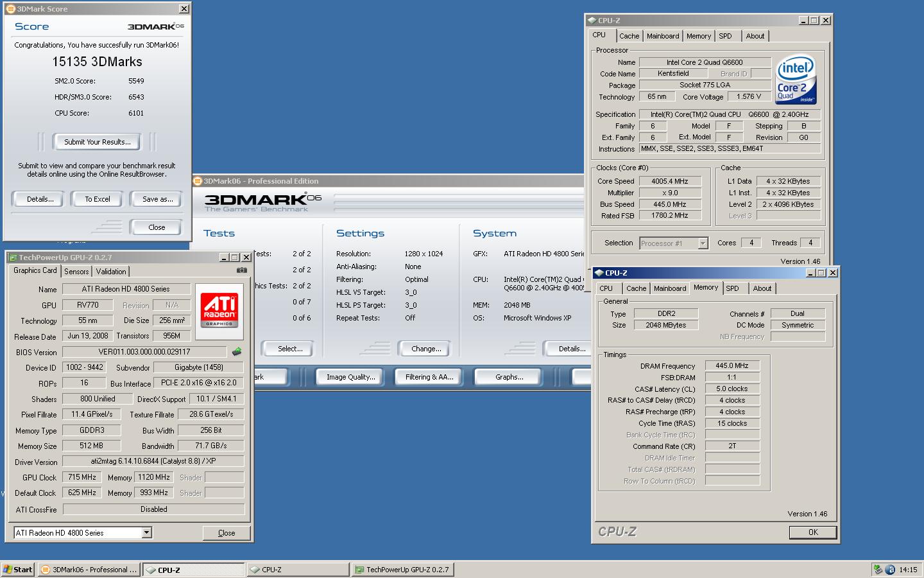The width and height of the screenshot is (924, 578).
Task: Click the taskbar clock showing 14:15
Action: point(908,570)
